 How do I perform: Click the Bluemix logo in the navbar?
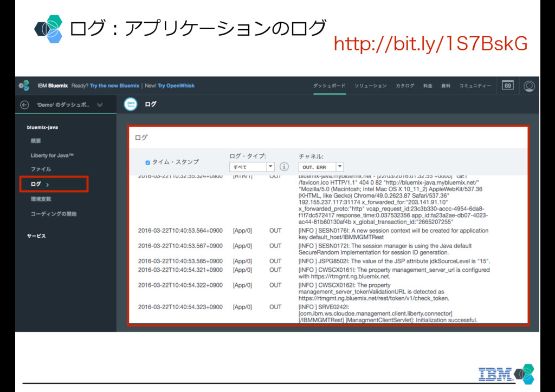[24, 86]
